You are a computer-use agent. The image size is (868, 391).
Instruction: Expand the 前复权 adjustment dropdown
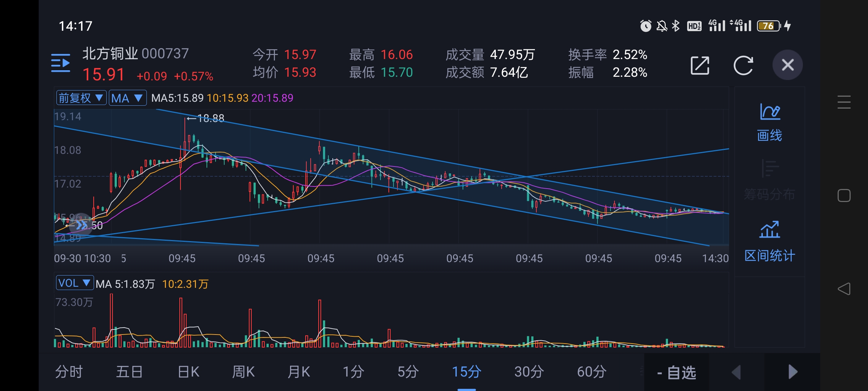(81, 98)
